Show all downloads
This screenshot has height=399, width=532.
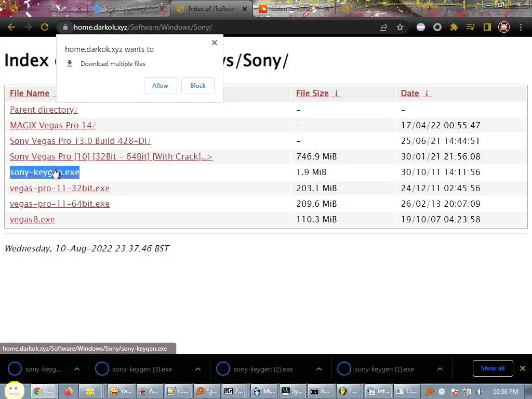(x=493, y=368)
